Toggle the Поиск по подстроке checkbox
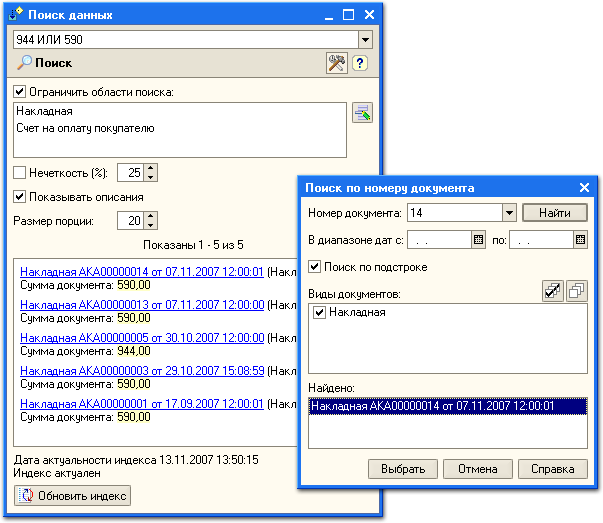603x523 pixels. (316, 267)
